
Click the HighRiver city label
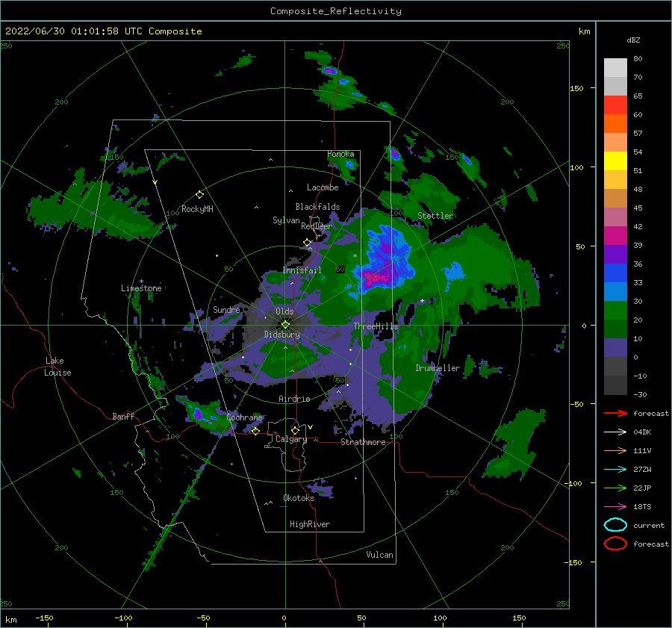point(310,524)
